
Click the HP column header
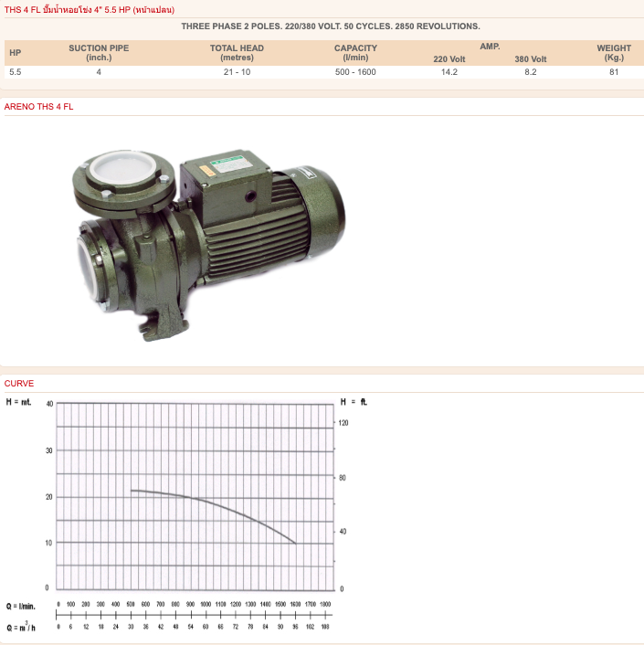point(16,53)
